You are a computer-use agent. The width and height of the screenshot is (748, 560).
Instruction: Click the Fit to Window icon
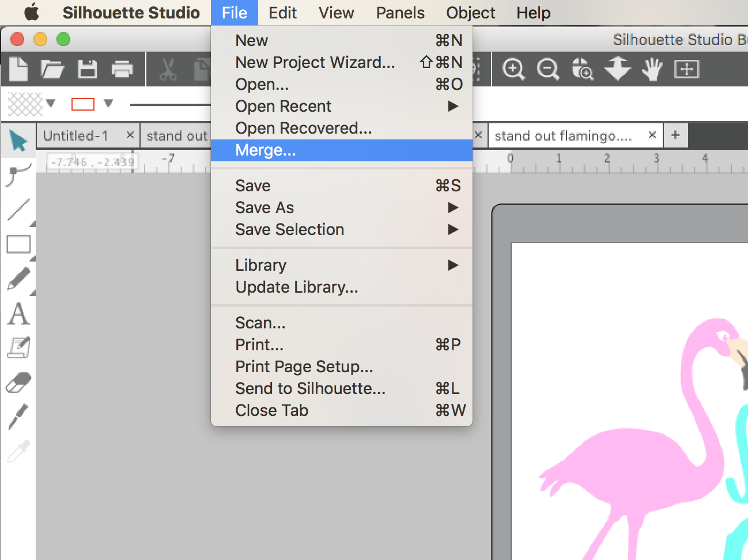[686, 69]
